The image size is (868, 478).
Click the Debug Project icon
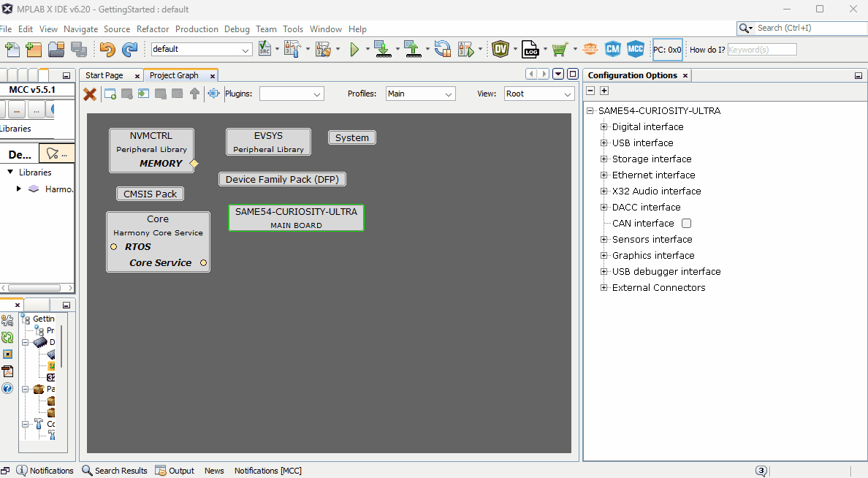coord(467,49)
